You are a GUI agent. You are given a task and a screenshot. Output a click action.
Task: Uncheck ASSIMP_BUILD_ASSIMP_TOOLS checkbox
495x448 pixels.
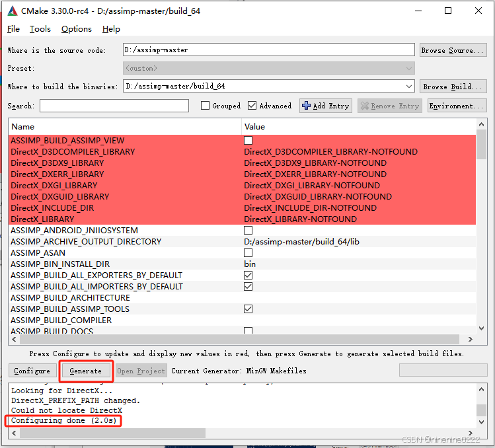pyautogui.click(x=248, y=309)
